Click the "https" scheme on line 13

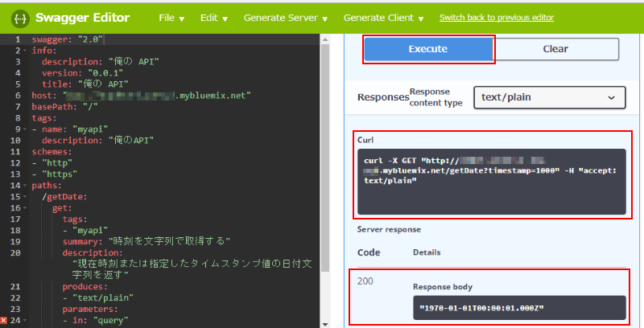(60, 174)
